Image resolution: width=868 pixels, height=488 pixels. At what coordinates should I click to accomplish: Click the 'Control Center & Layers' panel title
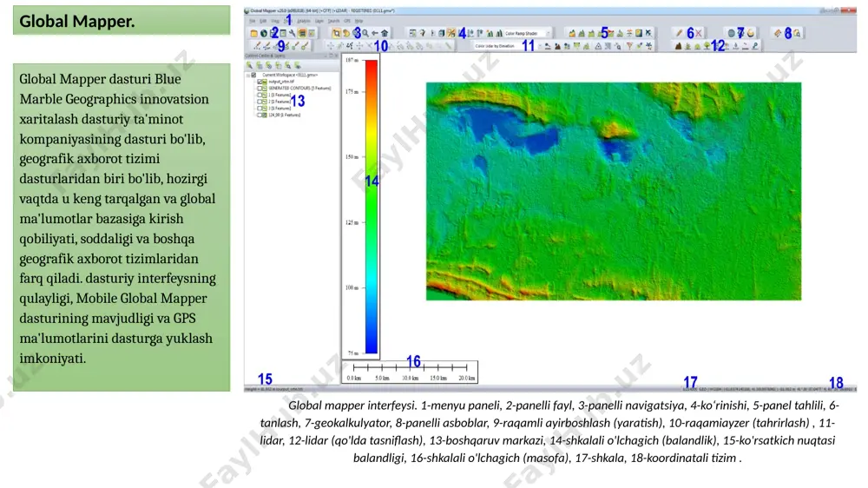click(265, 56)
